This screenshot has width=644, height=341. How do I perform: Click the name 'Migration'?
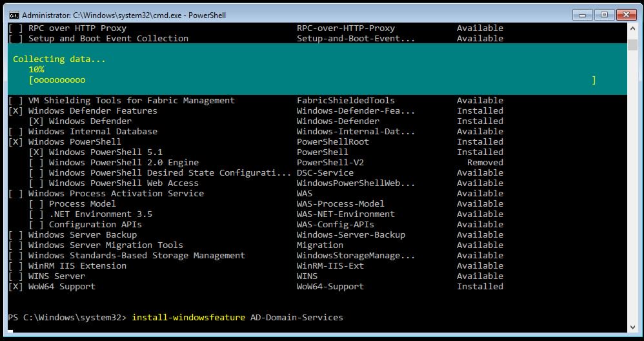pyautogui.click(x=320, y=245)
